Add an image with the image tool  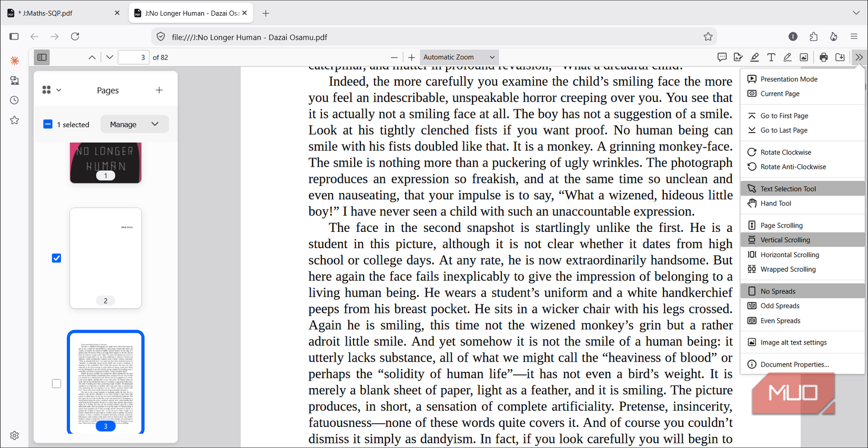(804, 57)
